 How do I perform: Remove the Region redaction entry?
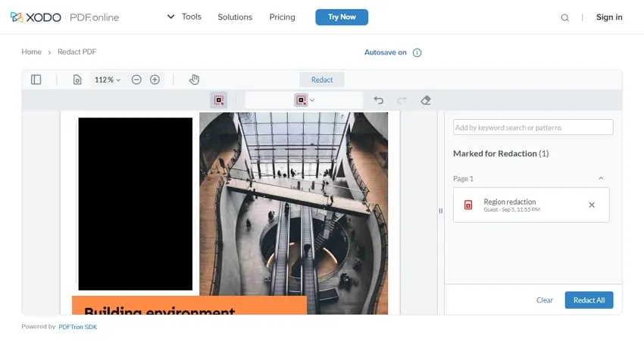click(592, 205)
